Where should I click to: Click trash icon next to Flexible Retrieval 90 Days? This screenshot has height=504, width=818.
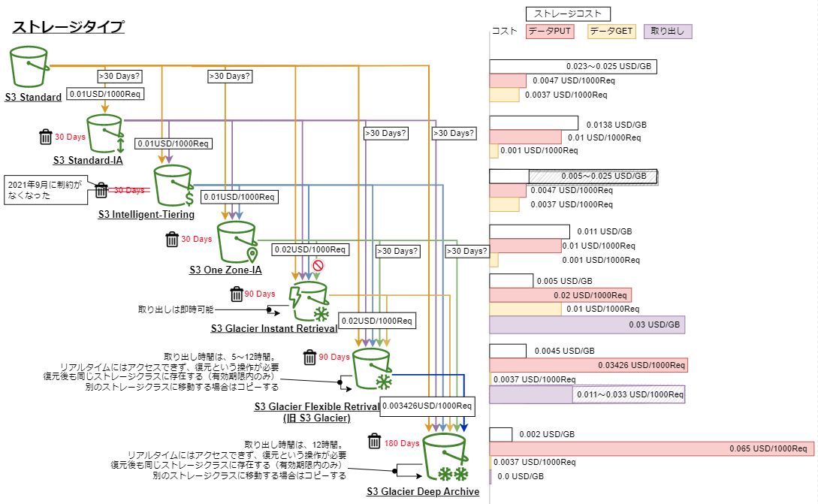coord(310,358)
